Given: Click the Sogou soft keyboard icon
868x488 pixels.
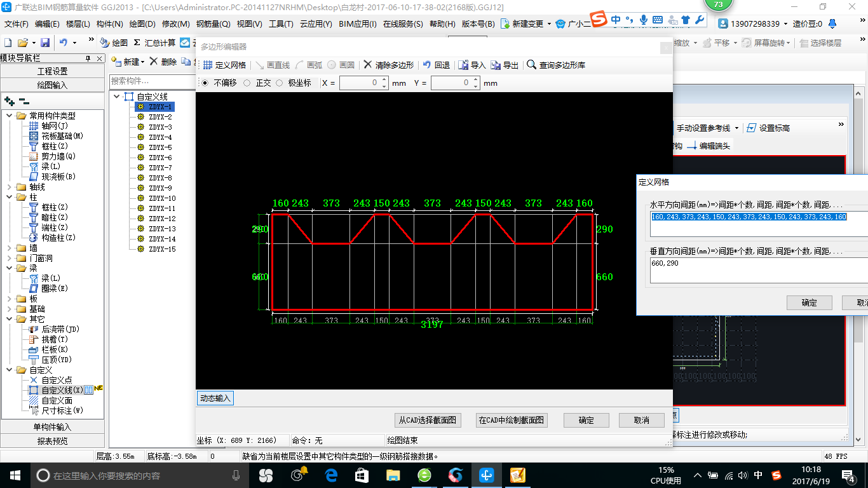Looking at the screenshot, I should 658,20.
